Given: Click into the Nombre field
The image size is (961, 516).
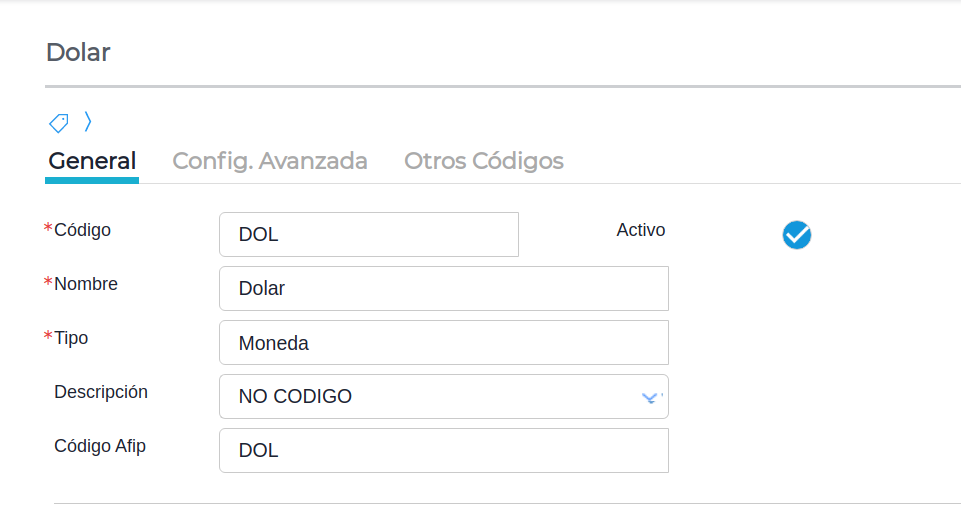Looking at the screenshot, I should coord(443,289).
